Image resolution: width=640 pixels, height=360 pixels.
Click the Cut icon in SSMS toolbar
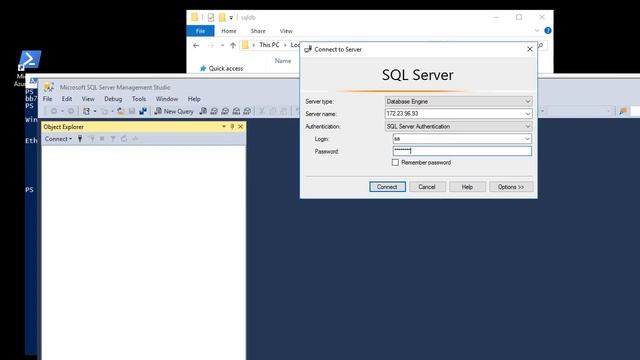[x=262, y=111]
